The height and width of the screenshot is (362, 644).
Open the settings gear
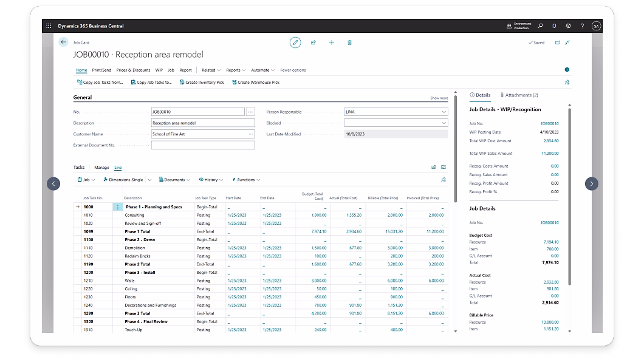(x=569, y=26)
